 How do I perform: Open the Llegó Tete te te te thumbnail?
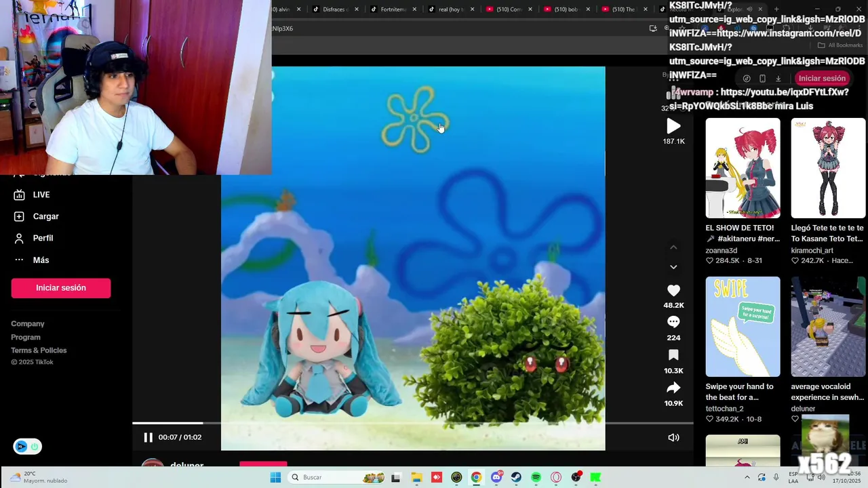(x=828, y=168)
